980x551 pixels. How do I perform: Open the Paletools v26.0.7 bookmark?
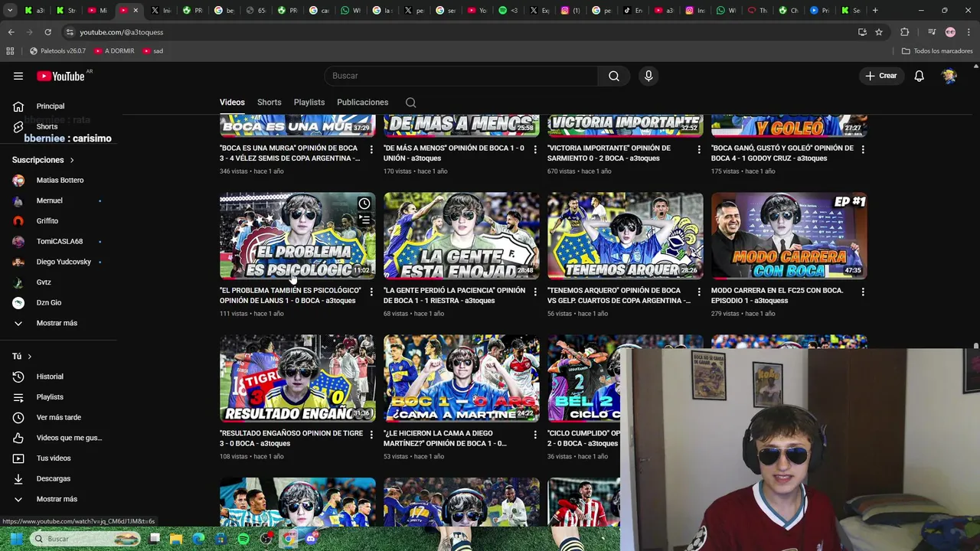click(x=57, y=51)
